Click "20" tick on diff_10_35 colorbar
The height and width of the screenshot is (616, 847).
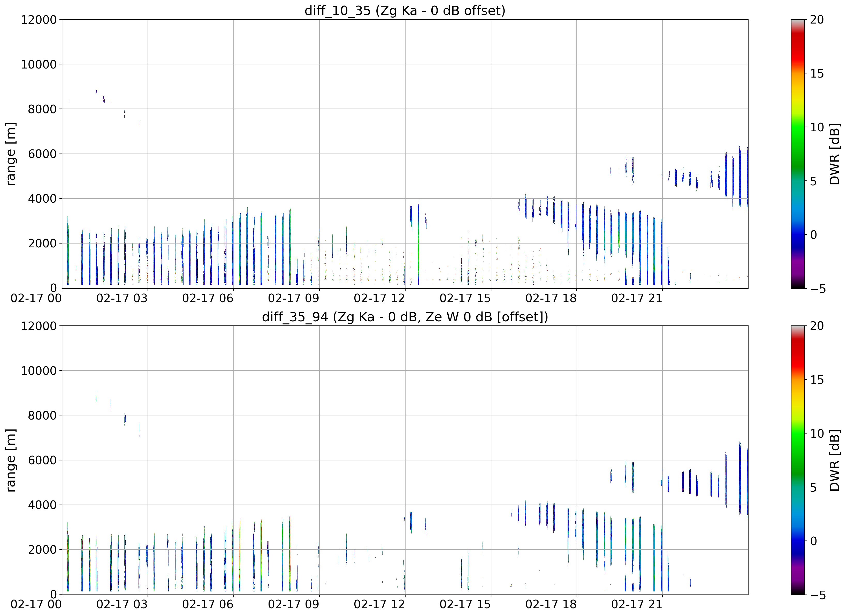click(x=817, y=19)
